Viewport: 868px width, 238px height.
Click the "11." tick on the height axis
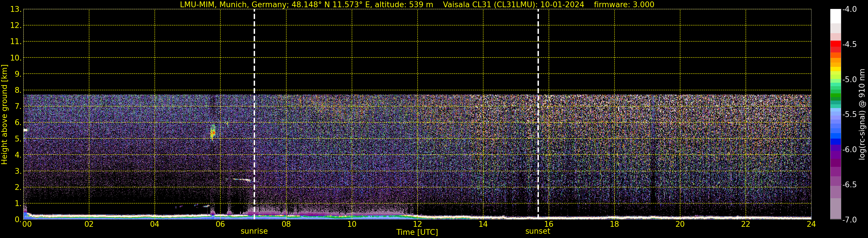pyautogui.click(x=16, y=42)
